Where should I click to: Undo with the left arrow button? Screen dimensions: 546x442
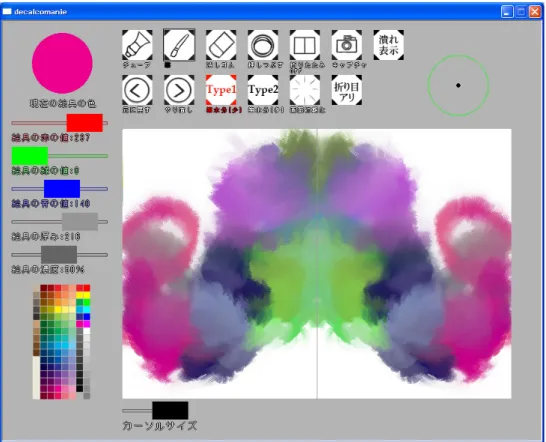pos(137,90)
